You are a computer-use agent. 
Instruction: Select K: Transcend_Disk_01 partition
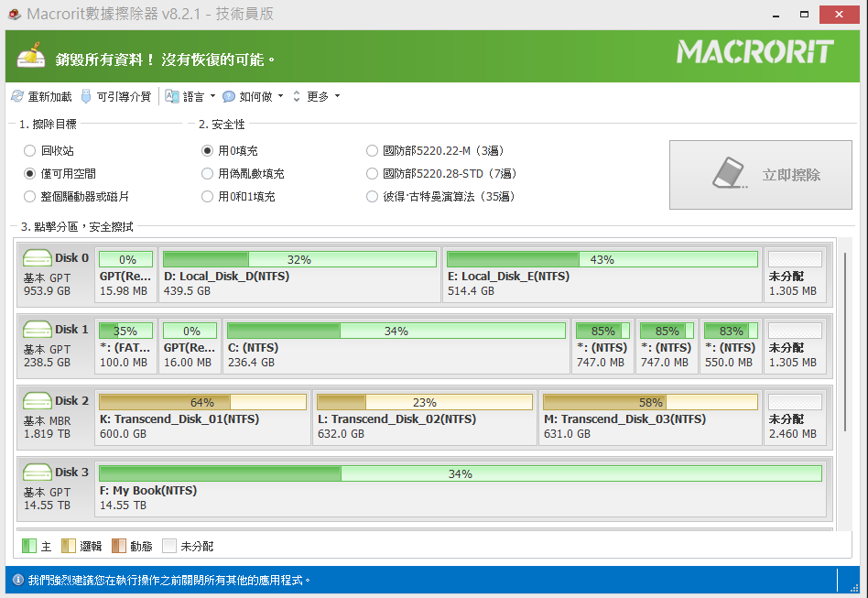[201, 419]
